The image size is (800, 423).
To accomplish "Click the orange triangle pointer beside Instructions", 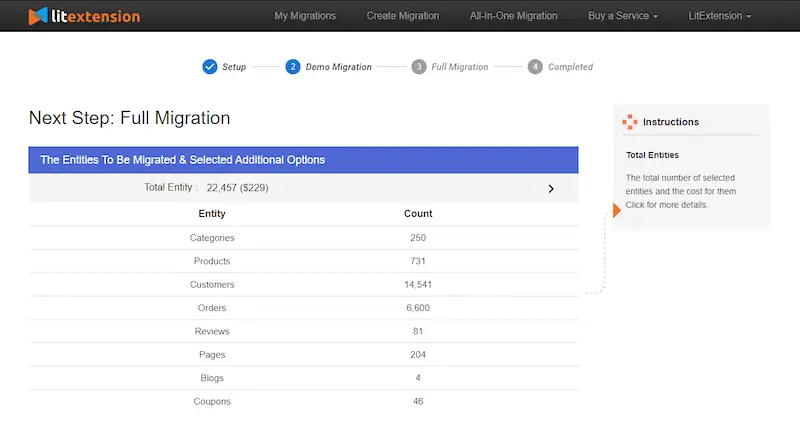I will (617, 210).
